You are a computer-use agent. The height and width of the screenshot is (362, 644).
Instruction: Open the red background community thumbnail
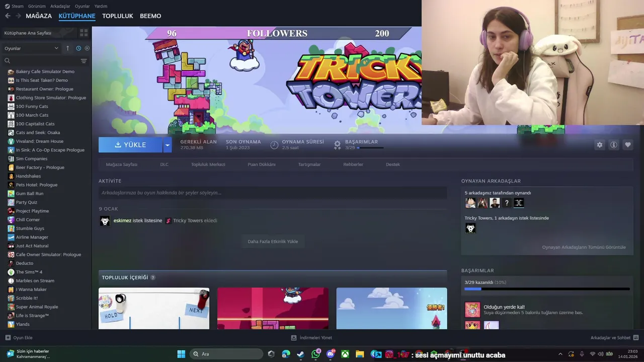coord(273,308)
